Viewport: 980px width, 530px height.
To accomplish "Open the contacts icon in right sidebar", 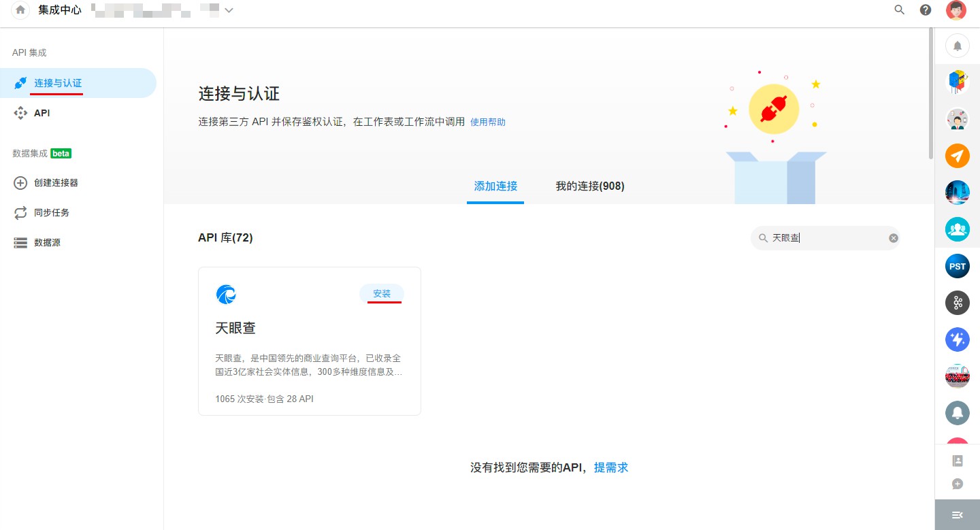I will click(x=958, y=461).
